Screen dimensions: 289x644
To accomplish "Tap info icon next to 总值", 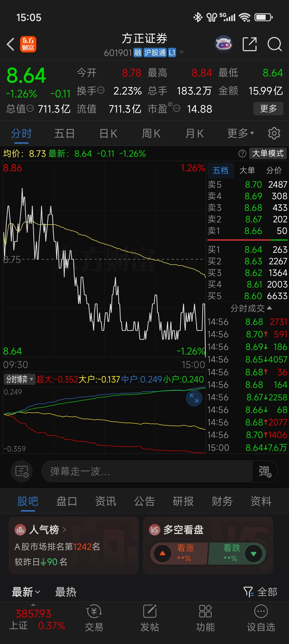I will (x=30, y=109).
